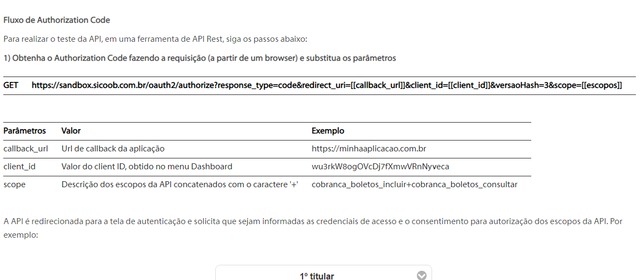Click the wu3rkW8ogOVcDj7fXmwVRnNyveca example client ID
Viewport: 644px width, 280px height.
point(381,167)
